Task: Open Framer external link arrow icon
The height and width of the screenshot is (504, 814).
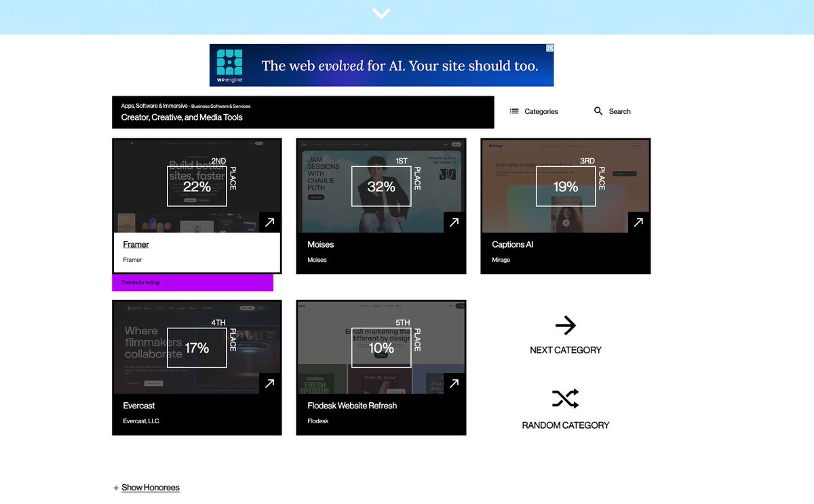Action: pos(270,222)
